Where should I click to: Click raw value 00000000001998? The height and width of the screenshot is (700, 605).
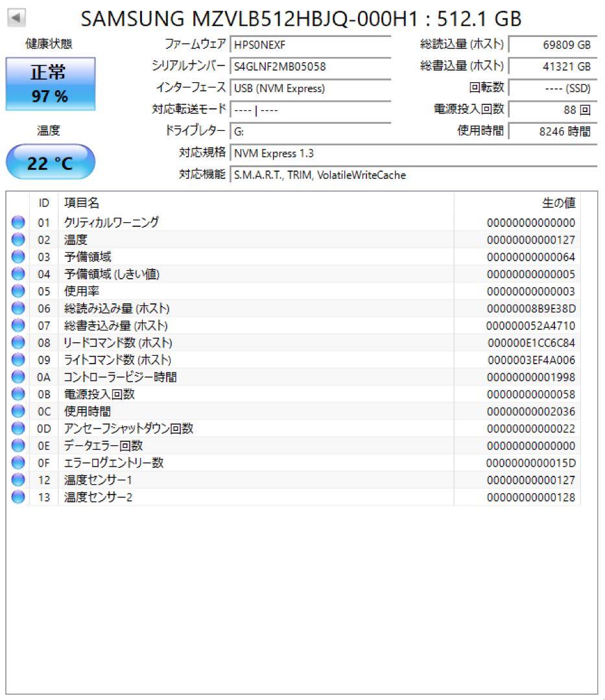pyautogui.click(x=531, y=377)
